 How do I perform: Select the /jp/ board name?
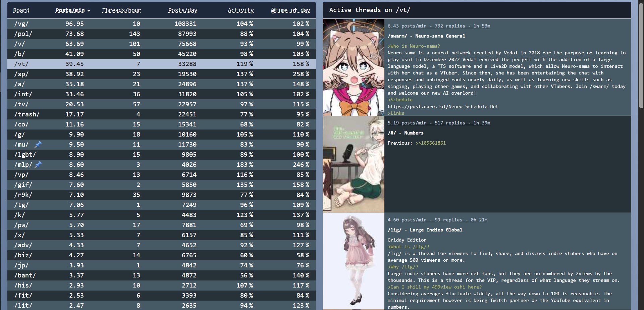click(x=21, y=265)
